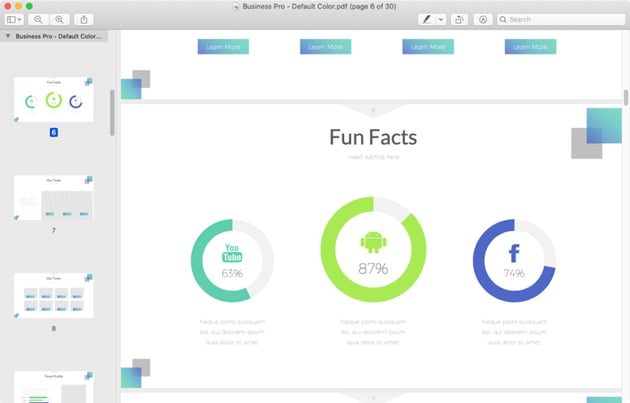This screenshot has width=630, height=403.
Task: Click the second Learn More button
Action: (325, 47)
